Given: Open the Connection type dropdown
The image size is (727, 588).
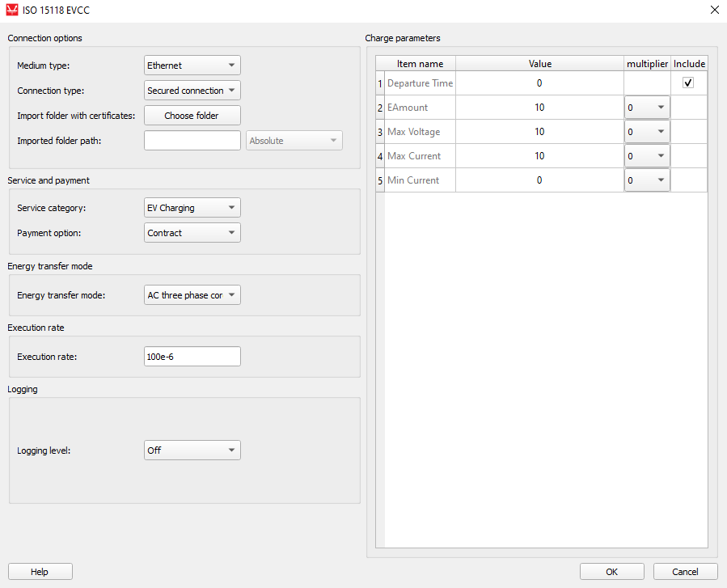Looking at the screenshot, I should pos(192,91).
